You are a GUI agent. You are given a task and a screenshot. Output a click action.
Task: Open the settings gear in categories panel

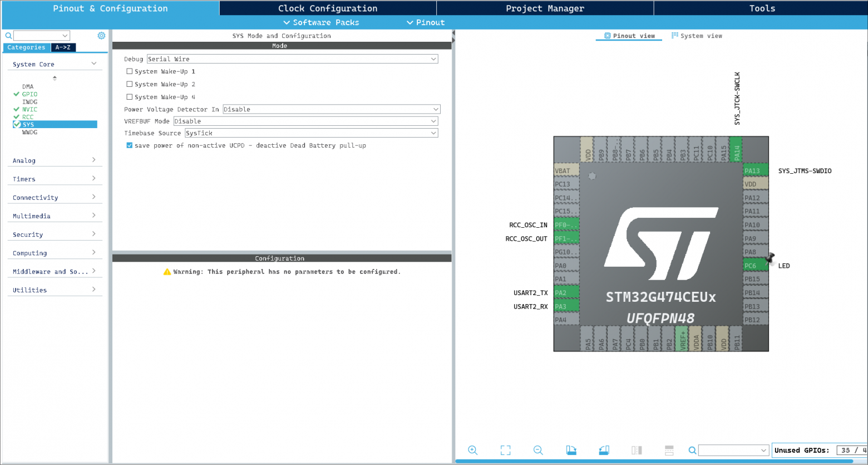point(101,36)
